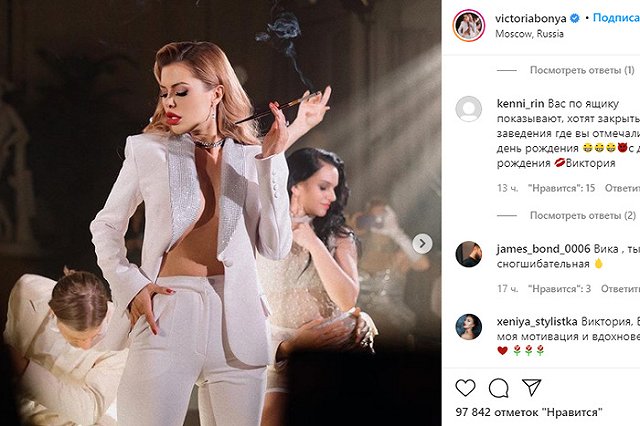Open comment bubble icon under post

click(x=498, y=387)
